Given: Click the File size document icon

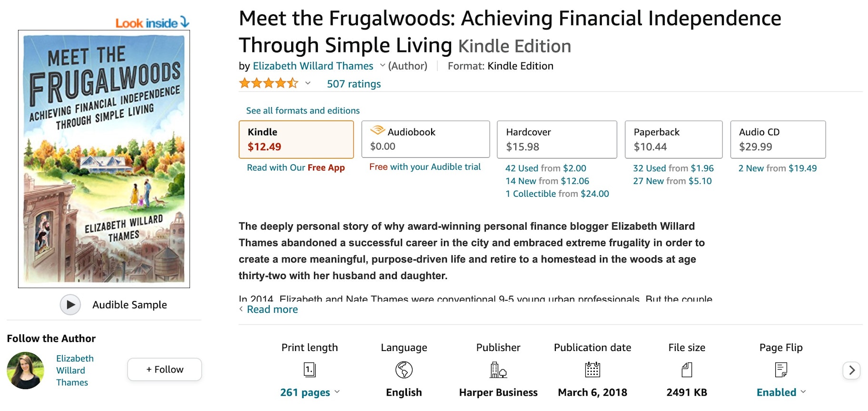Looking at the screenshot, I should pyautogui.click(x=686, y=370).
